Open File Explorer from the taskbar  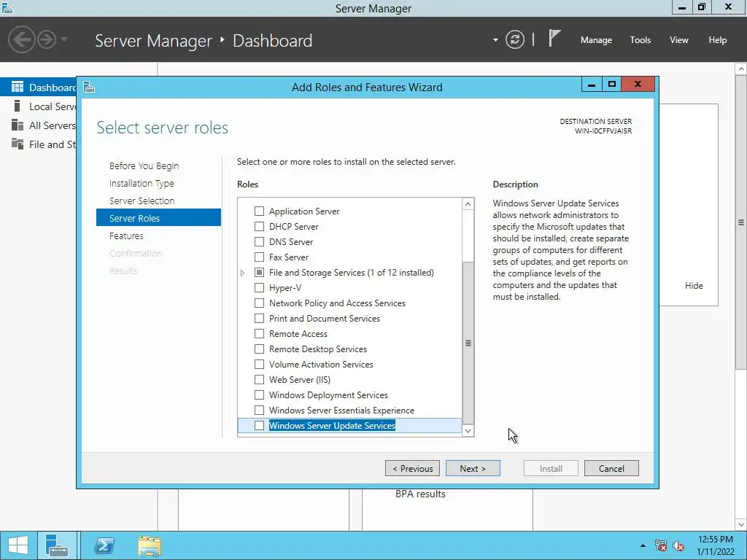tap(150, 545)
